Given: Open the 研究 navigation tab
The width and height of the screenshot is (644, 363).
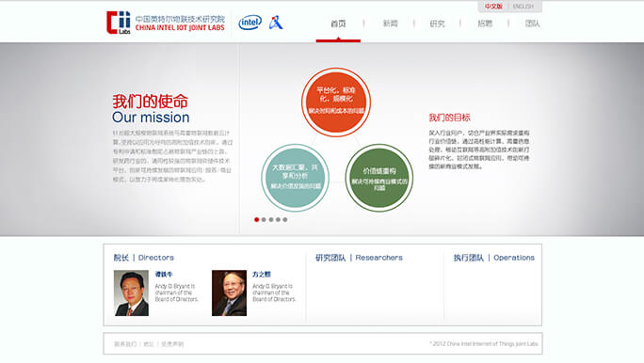Looking at the screenshot, I should coord(437,24).
